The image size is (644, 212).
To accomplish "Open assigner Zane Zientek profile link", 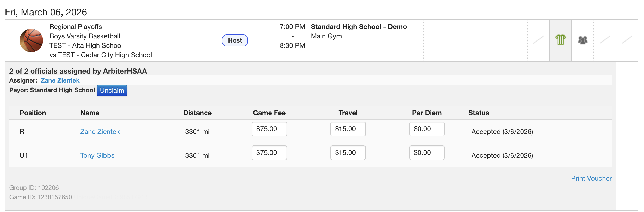I will [x=60, y=80].
